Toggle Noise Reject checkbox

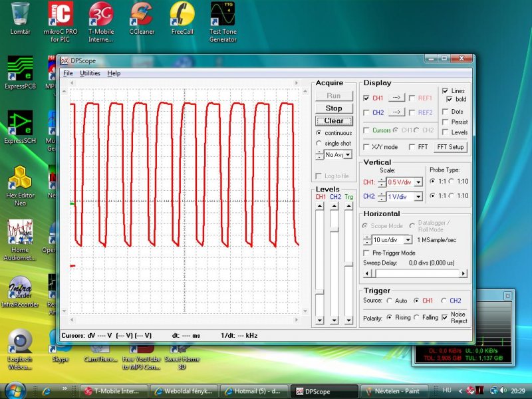[444, 318]
